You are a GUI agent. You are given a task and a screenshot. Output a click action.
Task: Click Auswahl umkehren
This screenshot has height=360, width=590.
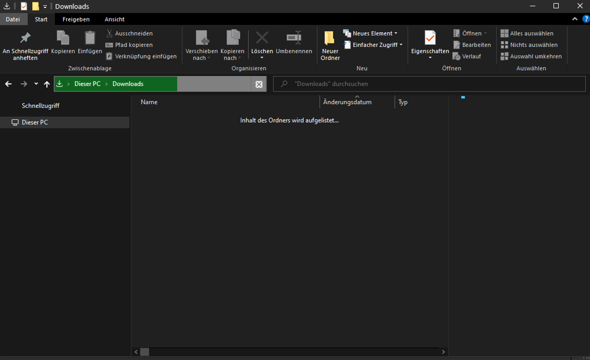coord(531,56)
